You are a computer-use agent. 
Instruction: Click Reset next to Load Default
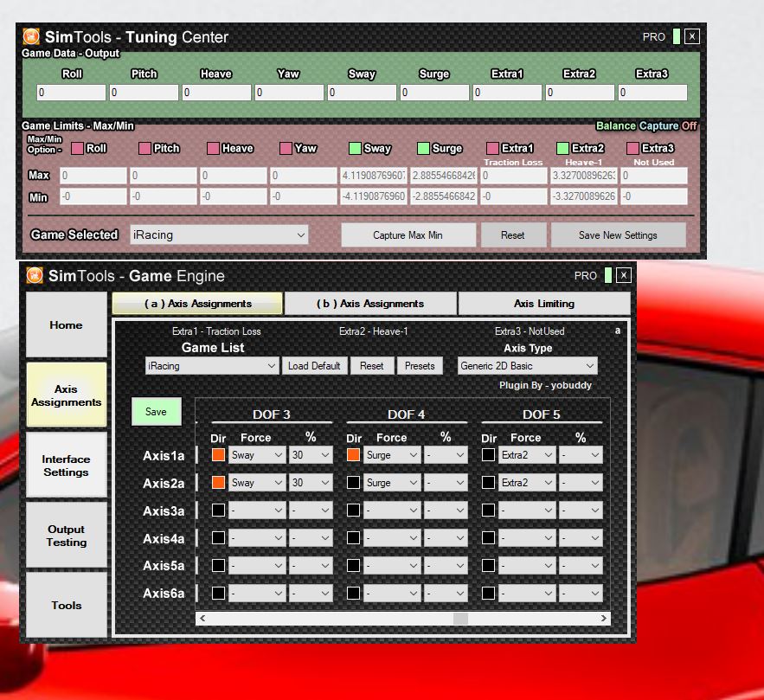point(372,366)
